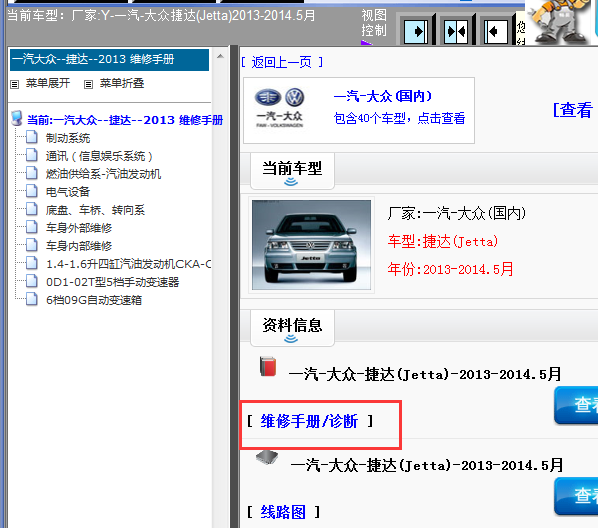The height and width of the screenshot is (528, 598).
Task: Click the 菜单折叠 collapse-menu icon
Action: 88,84
